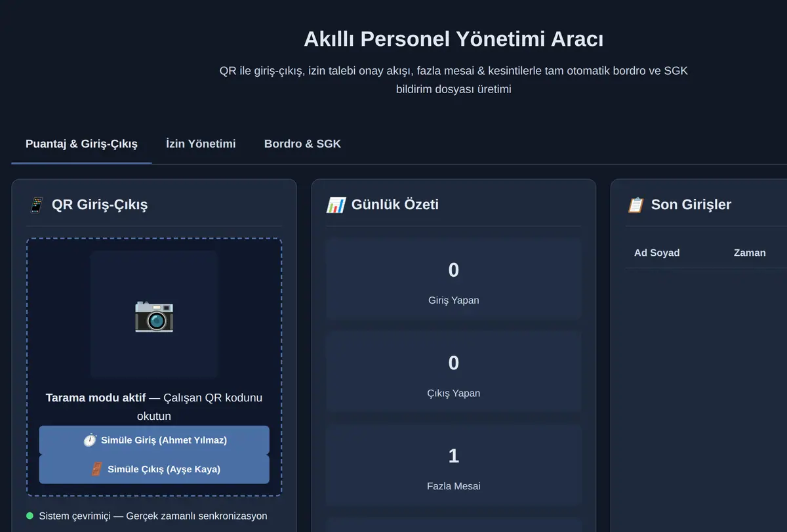Click the green online status dot
The image size is (787, 532).
coord(30,516)
